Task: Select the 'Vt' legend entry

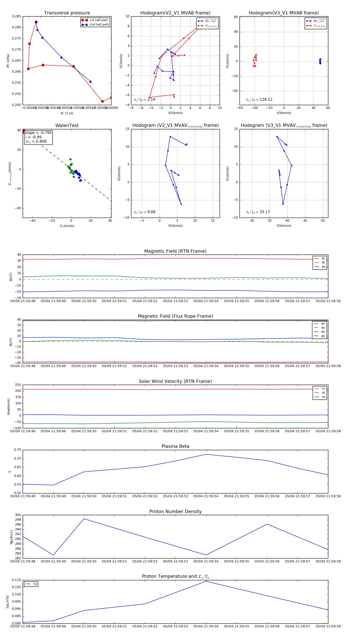Action: coord(320,393)
